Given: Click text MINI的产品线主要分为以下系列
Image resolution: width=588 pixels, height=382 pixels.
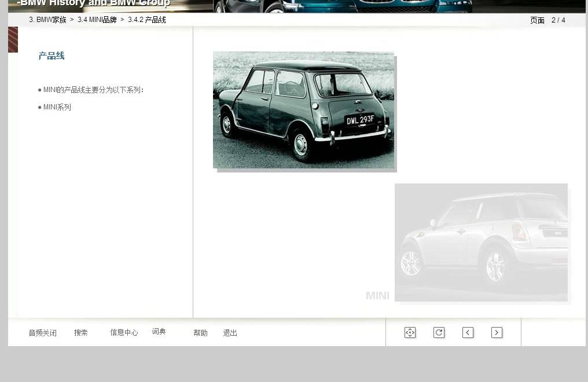Looking at the screenshot, I should tap(92, 90).
